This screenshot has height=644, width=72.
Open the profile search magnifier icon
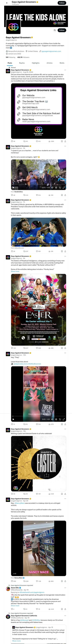click(x=55, y=30)
